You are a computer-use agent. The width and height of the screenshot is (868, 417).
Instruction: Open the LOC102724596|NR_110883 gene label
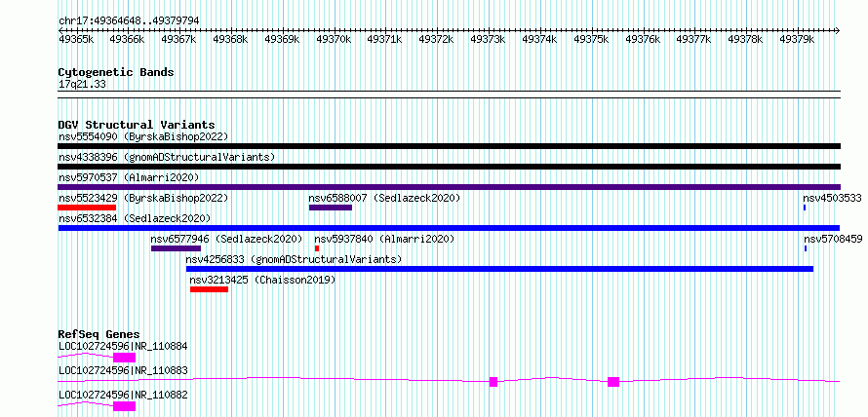click(x=123, y=370)
